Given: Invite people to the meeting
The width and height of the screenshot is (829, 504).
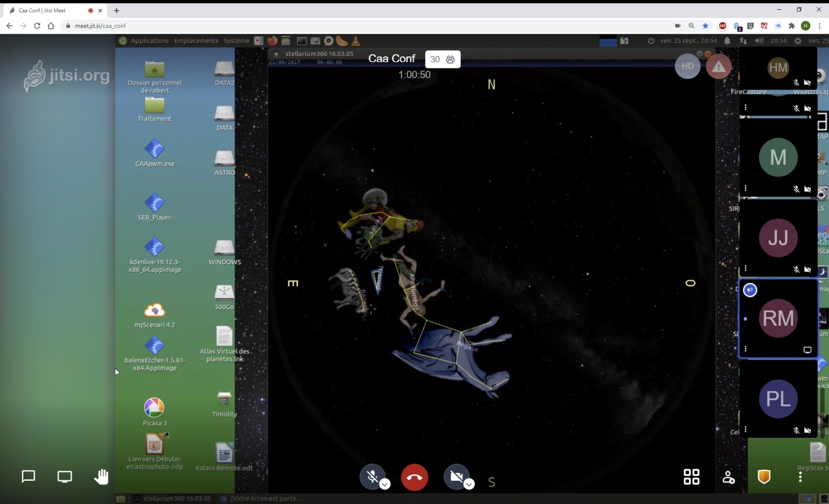Looking at the screenshot, I should tap(728, 477).
